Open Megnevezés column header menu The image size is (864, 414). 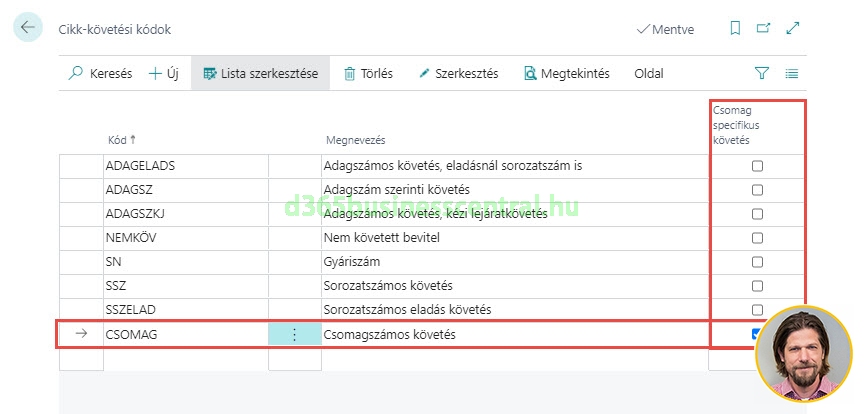click(x=355, y=139)
